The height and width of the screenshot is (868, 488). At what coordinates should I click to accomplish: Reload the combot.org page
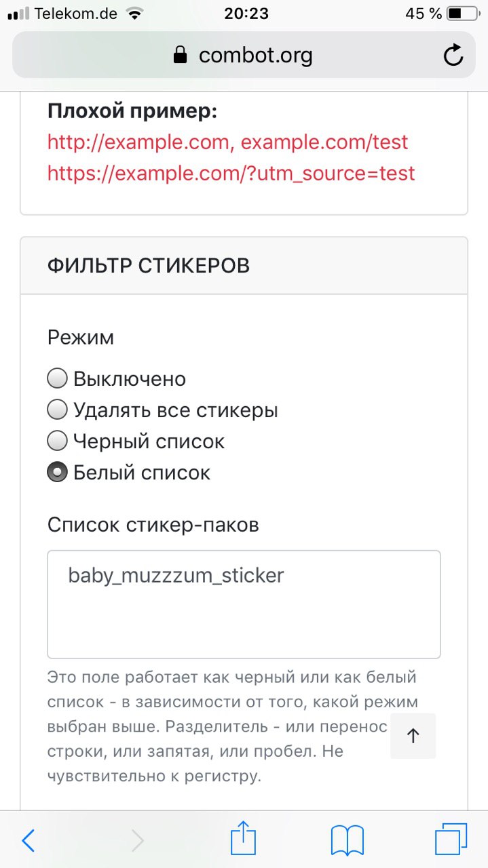pos(453,55)
